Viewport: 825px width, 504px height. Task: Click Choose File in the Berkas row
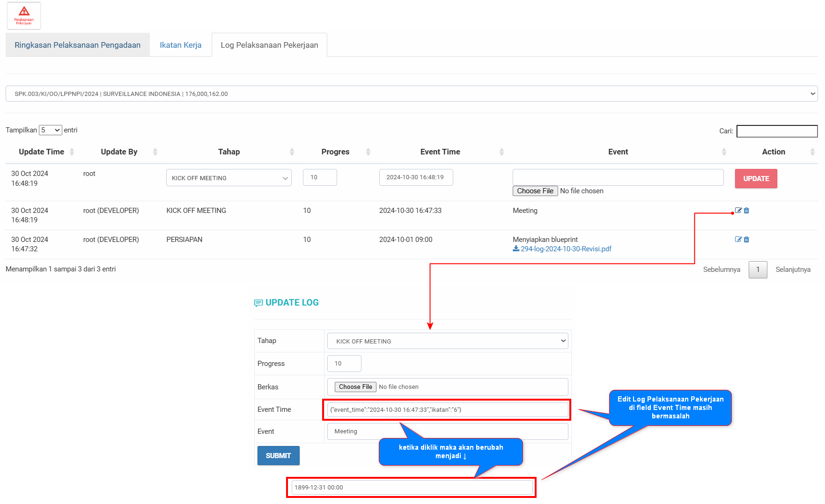355,387
